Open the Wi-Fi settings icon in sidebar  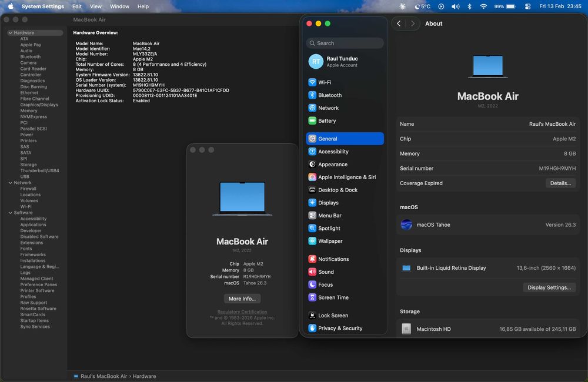[312, 82]
